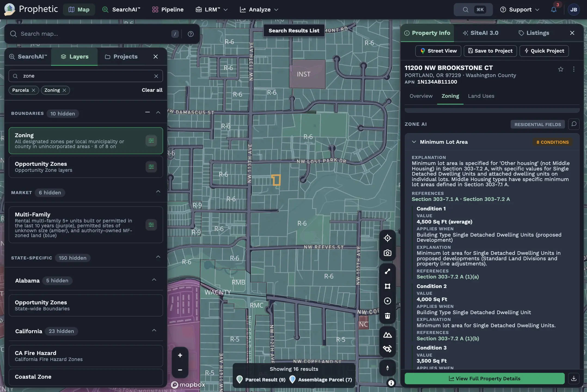Click the map info circle icon
The height and width of the screenshot is (392, 587).
(x=391, y=383)
